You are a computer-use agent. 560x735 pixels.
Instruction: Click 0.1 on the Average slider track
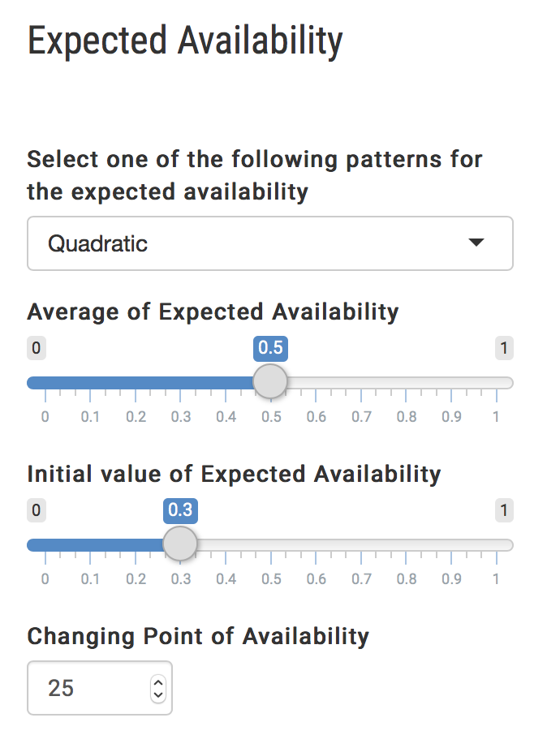click(x=90, y=383)
